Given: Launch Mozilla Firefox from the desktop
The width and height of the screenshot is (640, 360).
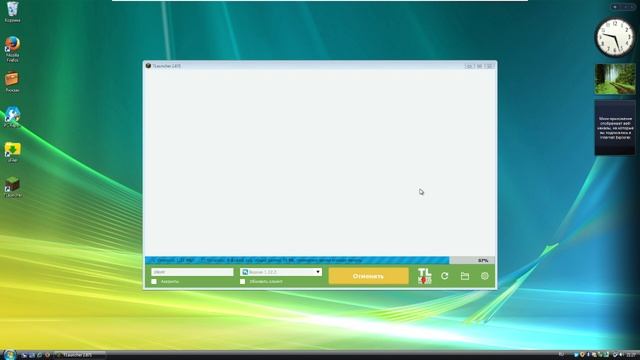Looking at the screenshot, I should (x=13, y=49).
